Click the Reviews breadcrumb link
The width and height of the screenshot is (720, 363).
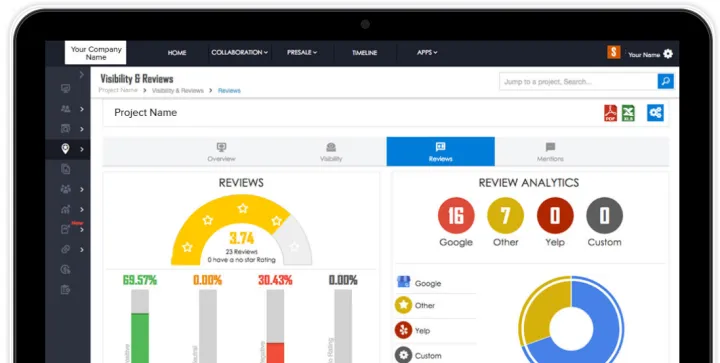(x=229, y=90)
